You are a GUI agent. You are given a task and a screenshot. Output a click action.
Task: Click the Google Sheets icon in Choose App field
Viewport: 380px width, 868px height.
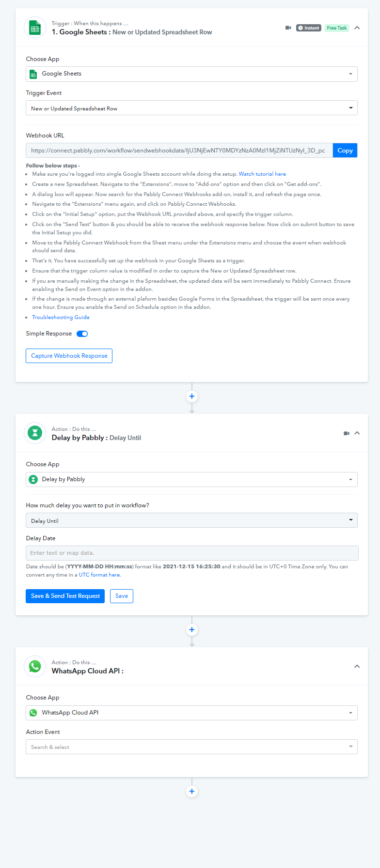[33, 74]
